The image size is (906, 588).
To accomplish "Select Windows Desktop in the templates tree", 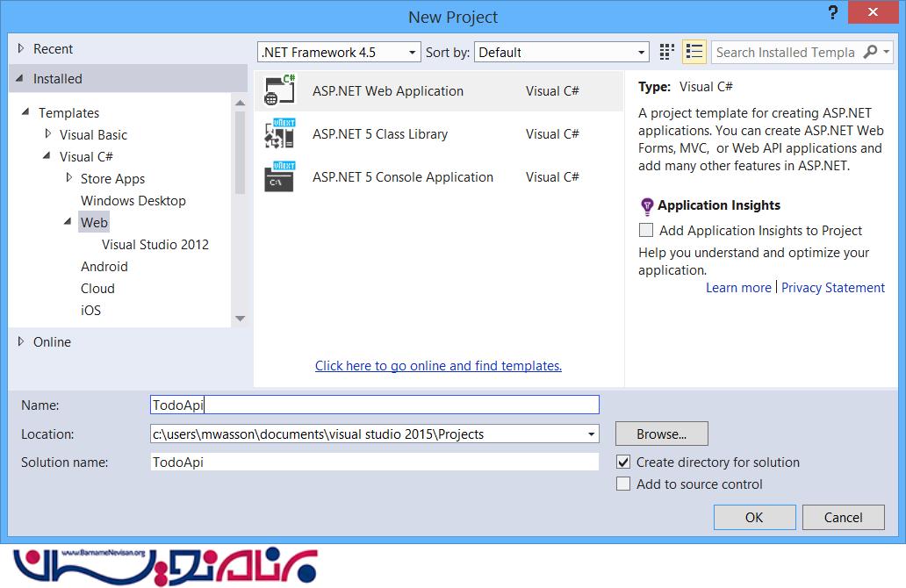I will (133, 201).
